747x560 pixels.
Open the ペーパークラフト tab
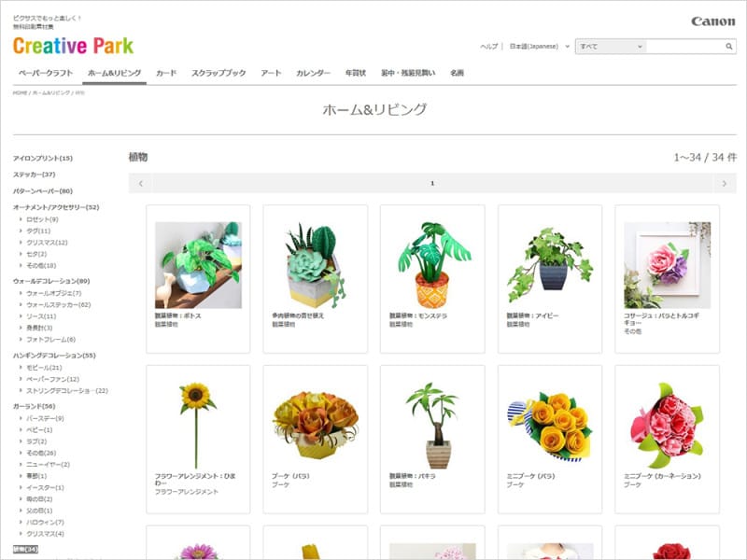pos(46,73)
